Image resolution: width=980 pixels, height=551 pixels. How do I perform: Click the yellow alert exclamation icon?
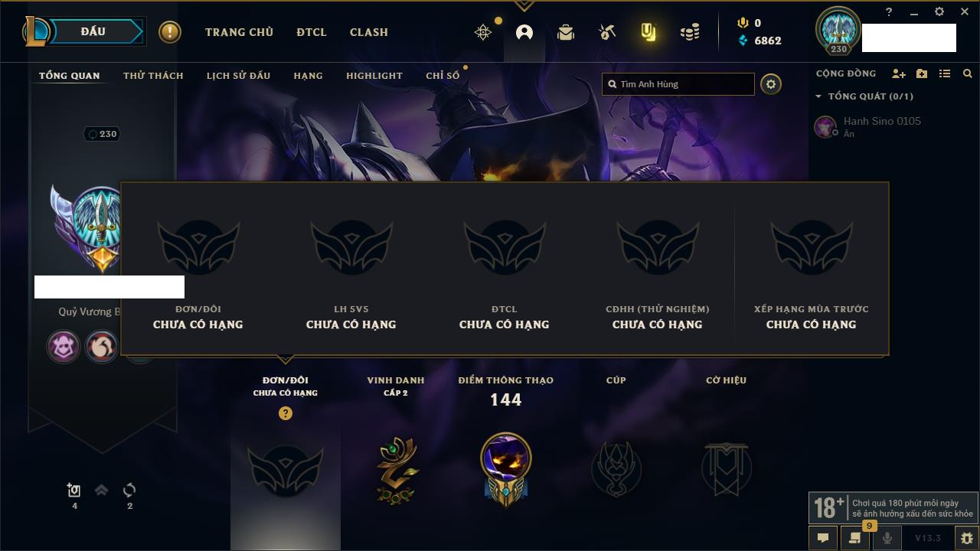coord(170,32)
